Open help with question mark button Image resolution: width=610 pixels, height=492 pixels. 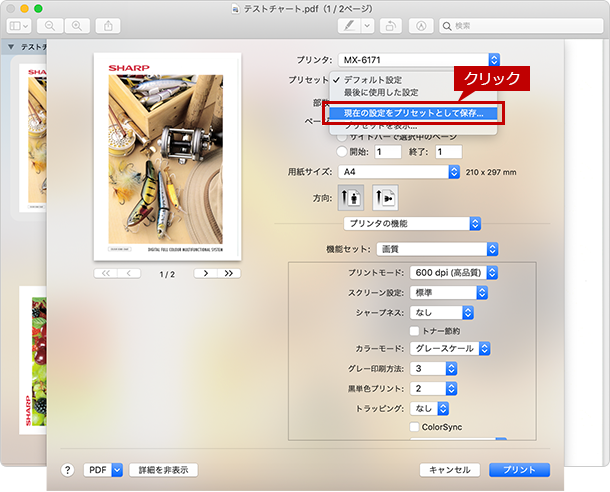[x=68, y=470]
